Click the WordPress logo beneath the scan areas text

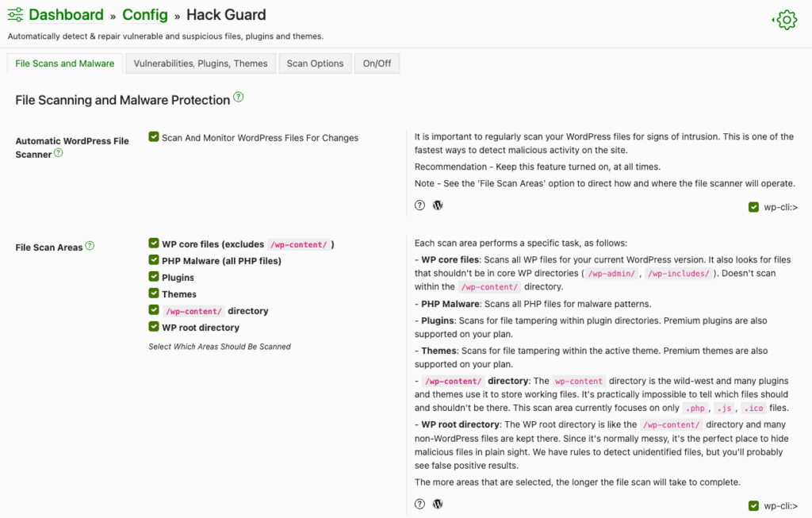tap(437, 504)
